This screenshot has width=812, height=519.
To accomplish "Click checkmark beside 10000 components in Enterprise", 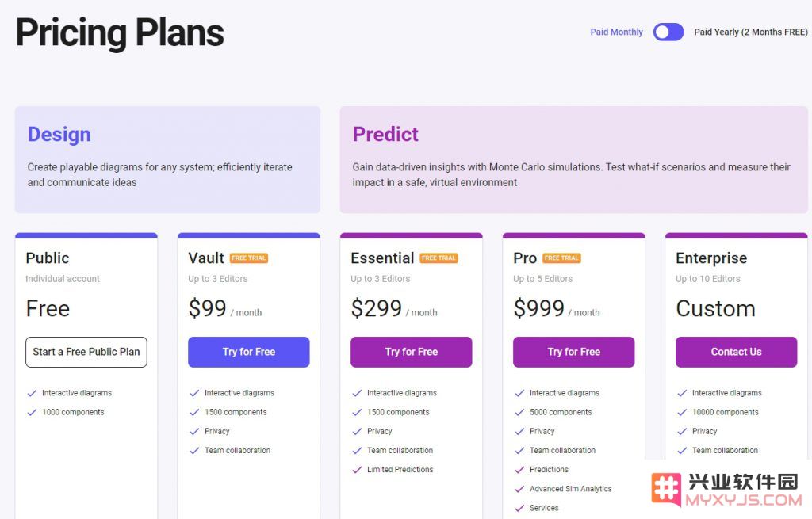I will 682,412.
